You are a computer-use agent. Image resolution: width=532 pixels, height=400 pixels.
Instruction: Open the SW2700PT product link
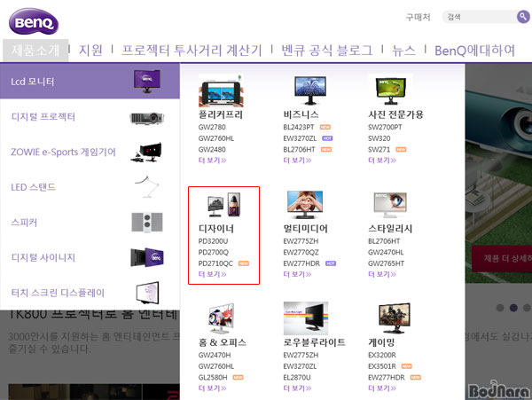coord(385,127)
